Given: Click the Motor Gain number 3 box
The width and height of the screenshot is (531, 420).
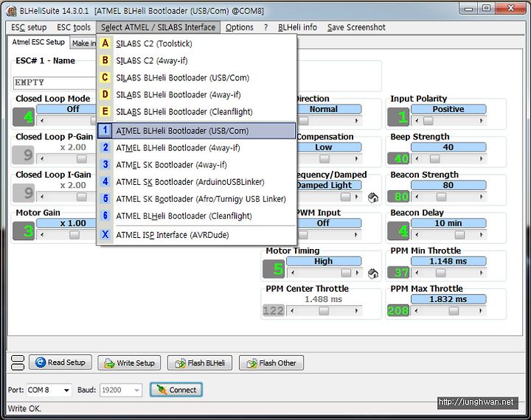Looking at the screenshot, I should coord(24,231).
